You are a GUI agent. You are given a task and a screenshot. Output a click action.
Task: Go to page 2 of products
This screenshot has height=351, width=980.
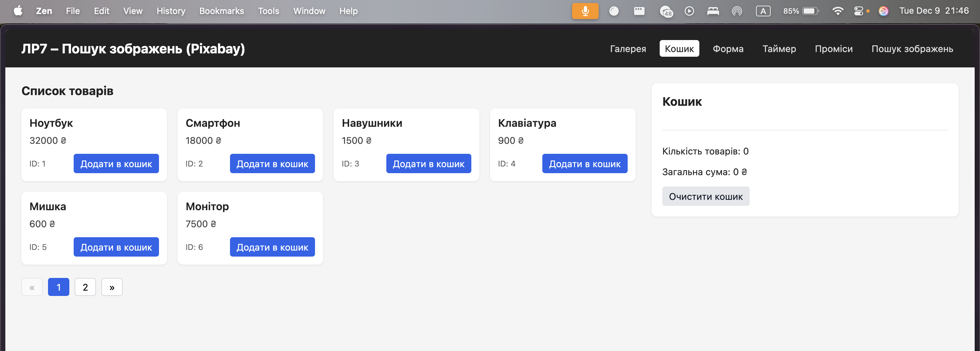[85, 287]
